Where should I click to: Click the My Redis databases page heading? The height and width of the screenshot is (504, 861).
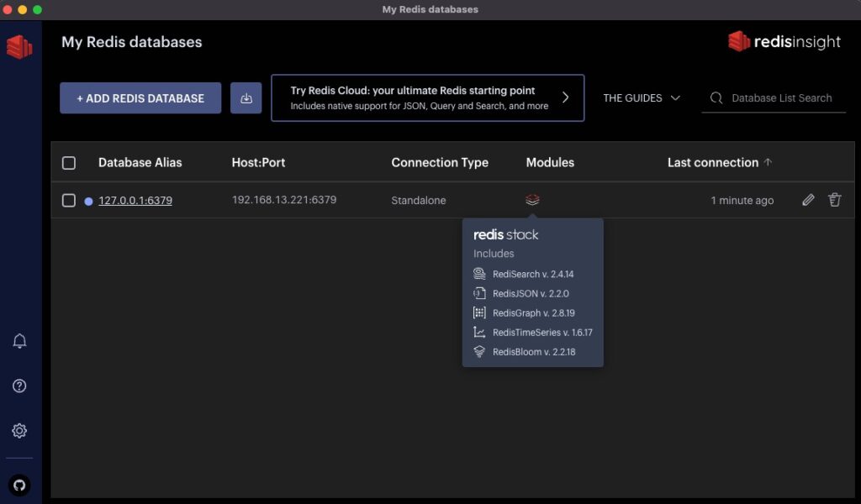point(132,42)
